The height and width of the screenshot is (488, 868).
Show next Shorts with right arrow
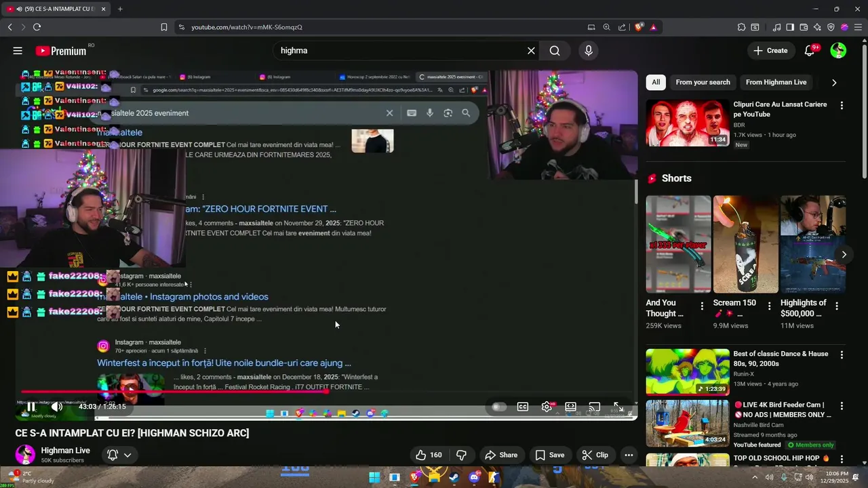pos(844,255)
